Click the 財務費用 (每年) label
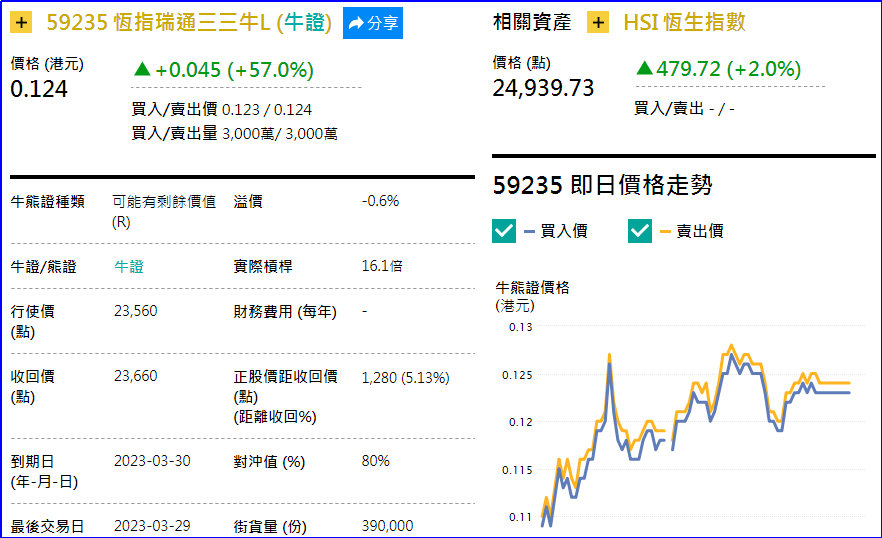 pyautogui.click(x=285, y=311)
